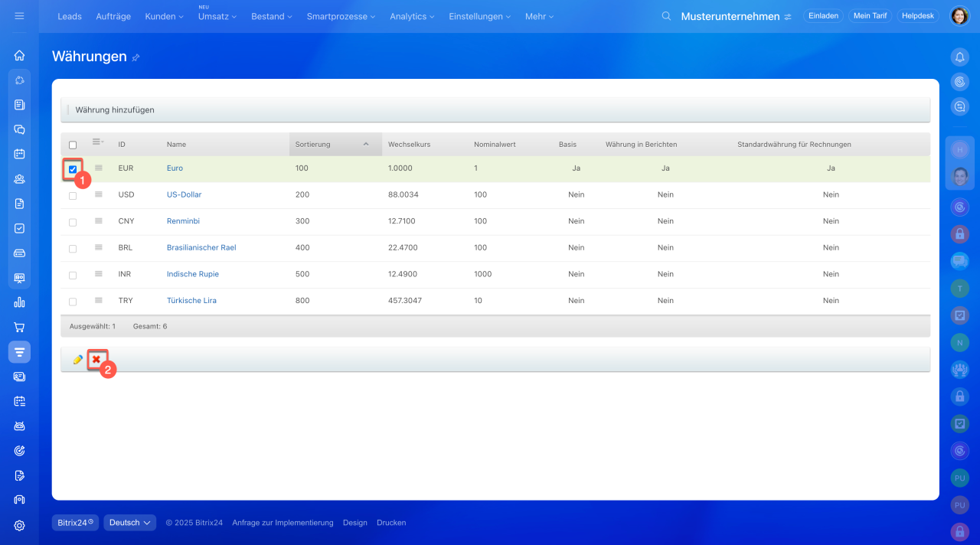Open notifications bell in right panel

pos(959,57)
